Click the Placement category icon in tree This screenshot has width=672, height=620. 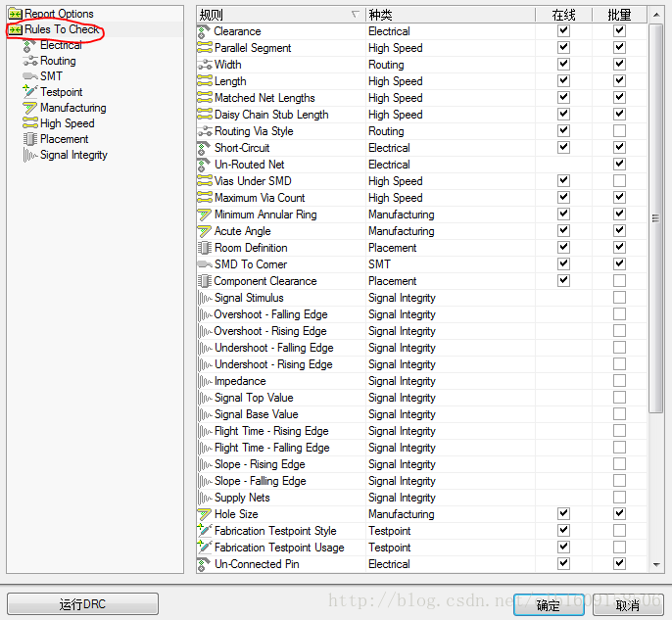[x=30, y=139]
